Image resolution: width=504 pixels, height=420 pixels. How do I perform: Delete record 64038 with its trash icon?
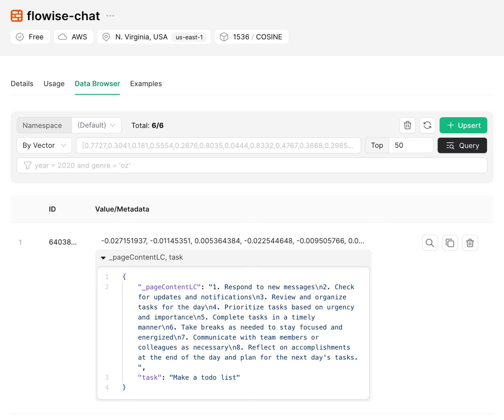470,243
